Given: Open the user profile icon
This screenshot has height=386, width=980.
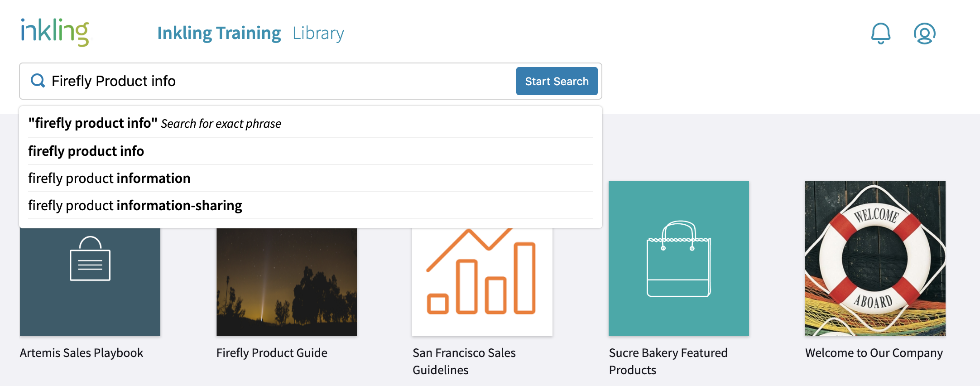Looking at the screenshot, I should click(x=924, y=34).
